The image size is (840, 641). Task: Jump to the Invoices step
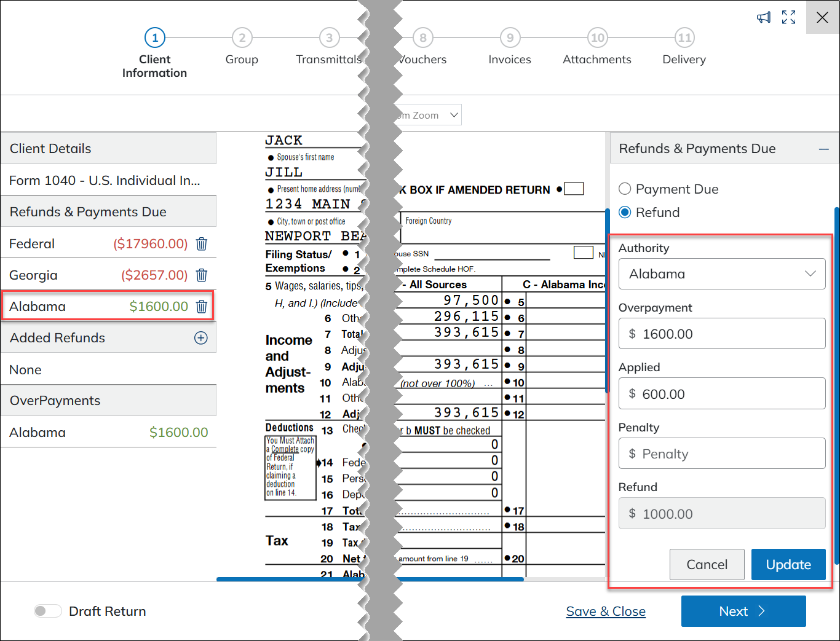pyautogui.click(x=510, y=38)
